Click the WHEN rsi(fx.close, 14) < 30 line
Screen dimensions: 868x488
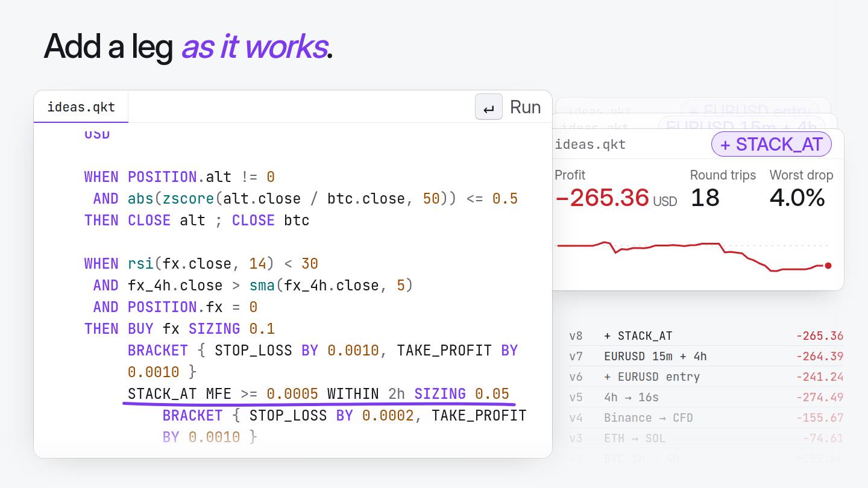coord(201,264)
